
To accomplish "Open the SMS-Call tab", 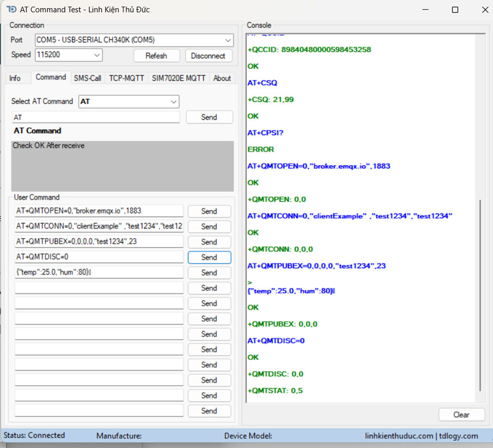I will [87, 78].
